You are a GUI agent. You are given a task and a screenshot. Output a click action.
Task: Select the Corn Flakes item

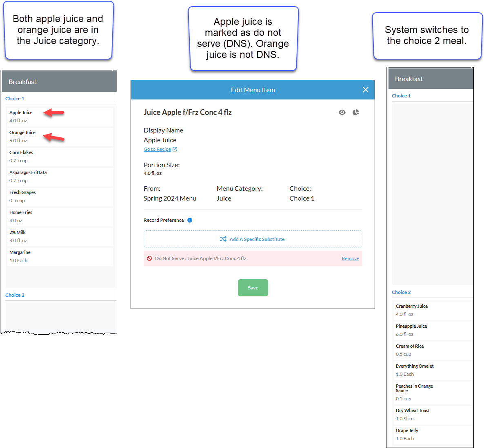[x=60, y=157]
